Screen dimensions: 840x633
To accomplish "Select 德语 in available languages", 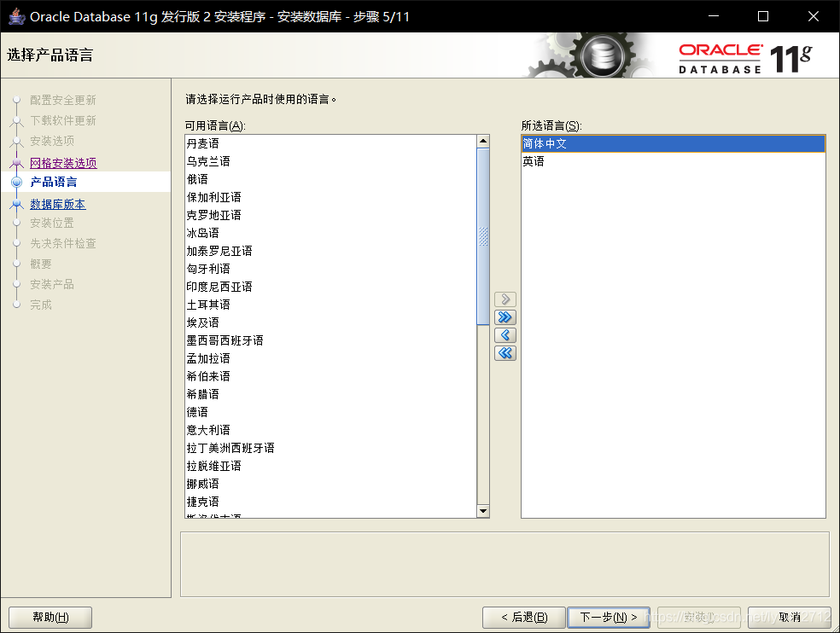I will [330, 412].
